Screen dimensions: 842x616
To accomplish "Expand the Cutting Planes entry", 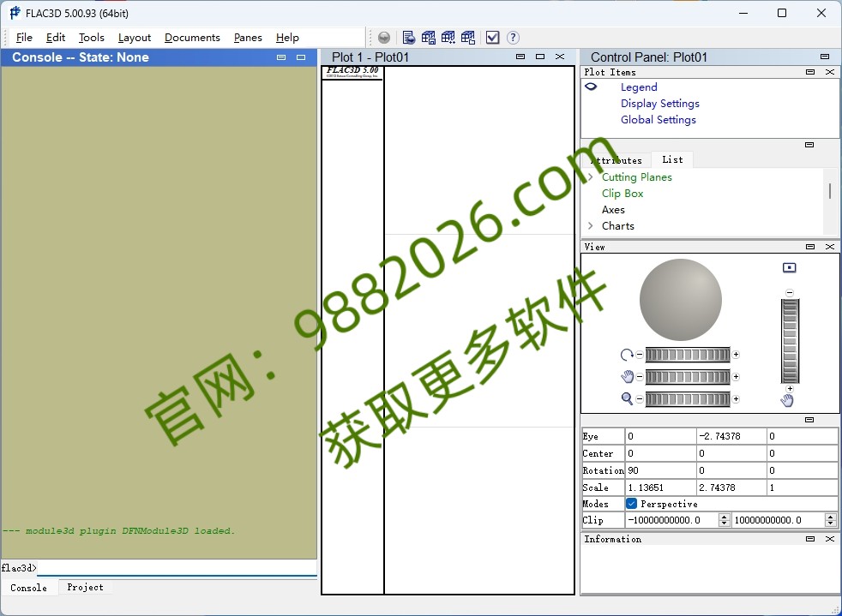I will (591, 176).
